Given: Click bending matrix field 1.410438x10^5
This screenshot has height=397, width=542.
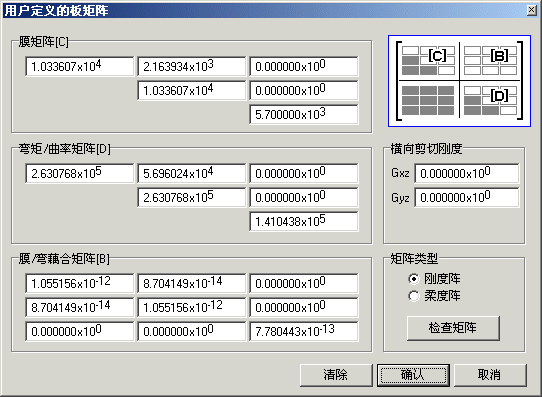Looking at the screenshot, I should coord(304,221).
